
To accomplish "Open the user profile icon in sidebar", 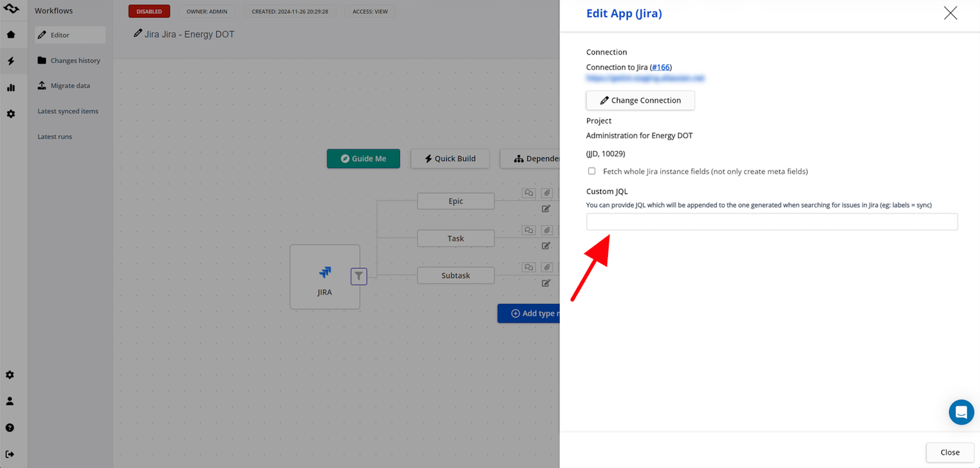I will coord(10,401).
